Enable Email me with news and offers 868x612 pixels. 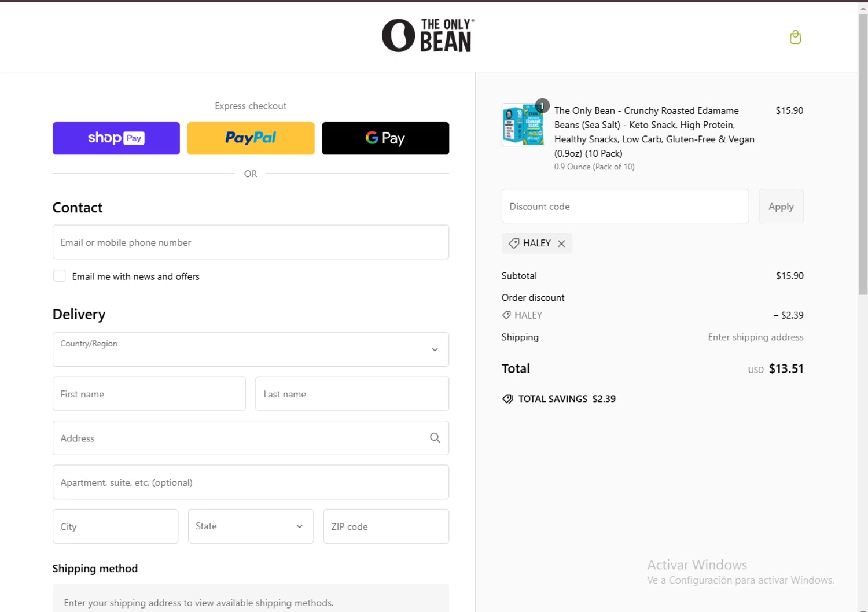pos(60,276)
